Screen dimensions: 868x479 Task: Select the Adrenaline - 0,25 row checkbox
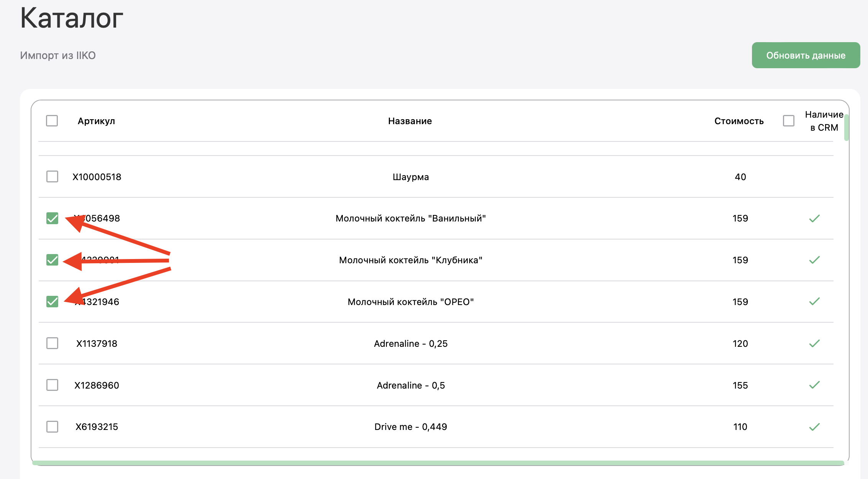[52, 343]
